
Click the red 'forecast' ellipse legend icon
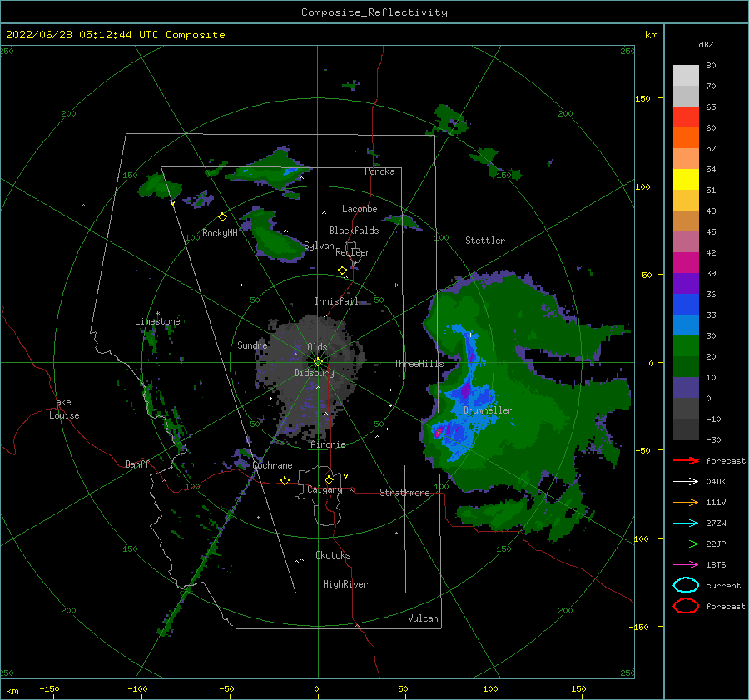click(686, 606)
